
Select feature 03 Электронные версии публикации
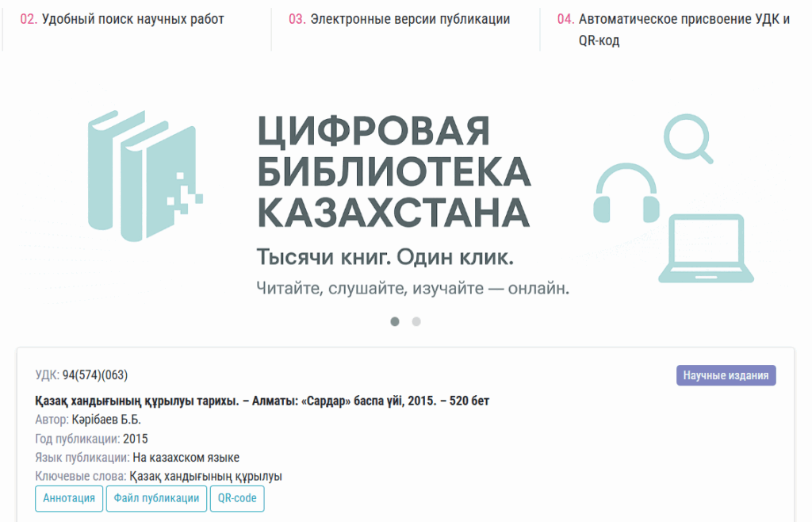click(400, 19)
